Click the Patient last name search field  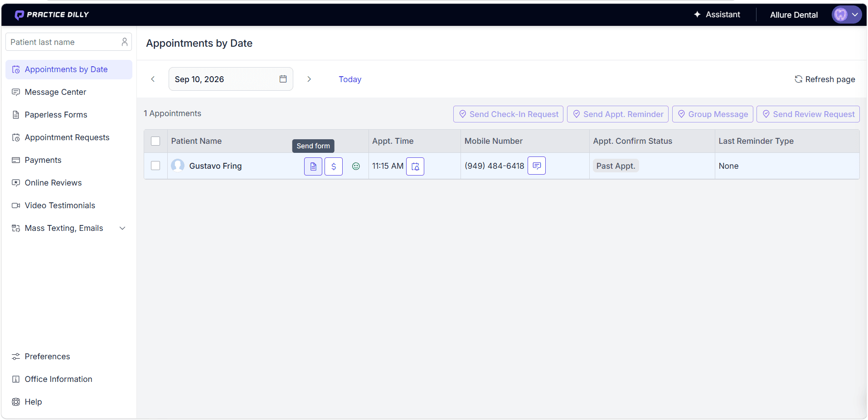(68, 42)
